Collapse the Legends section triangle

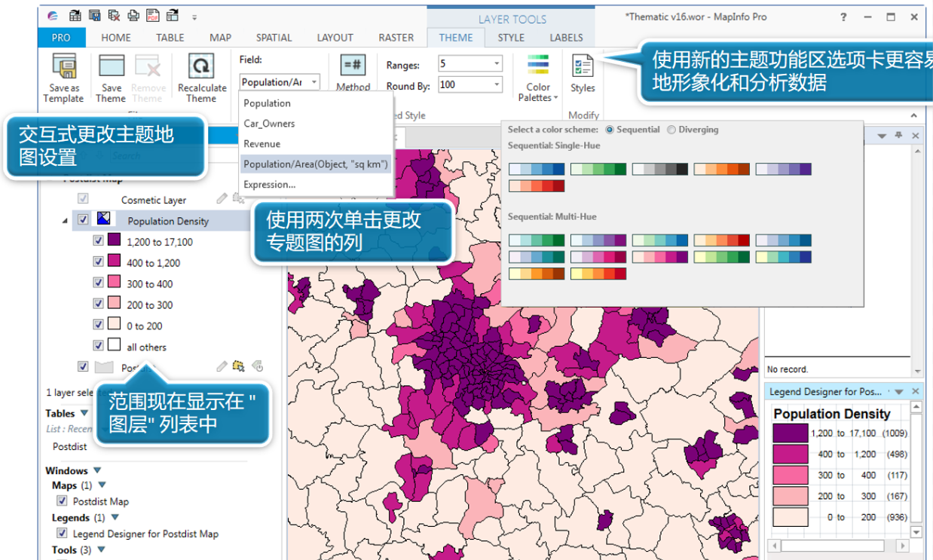click(x=115, y=518)
